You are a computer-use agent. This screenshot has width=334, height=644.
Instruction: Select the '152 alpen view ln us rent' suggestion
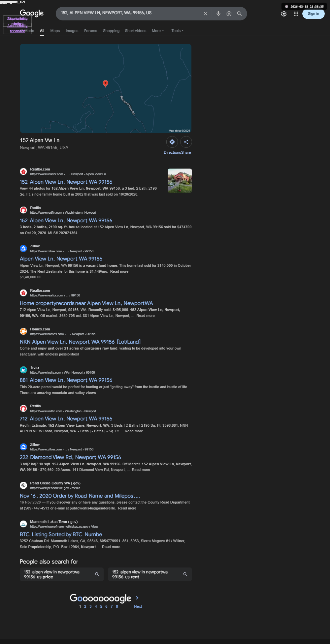pos(150,574)
